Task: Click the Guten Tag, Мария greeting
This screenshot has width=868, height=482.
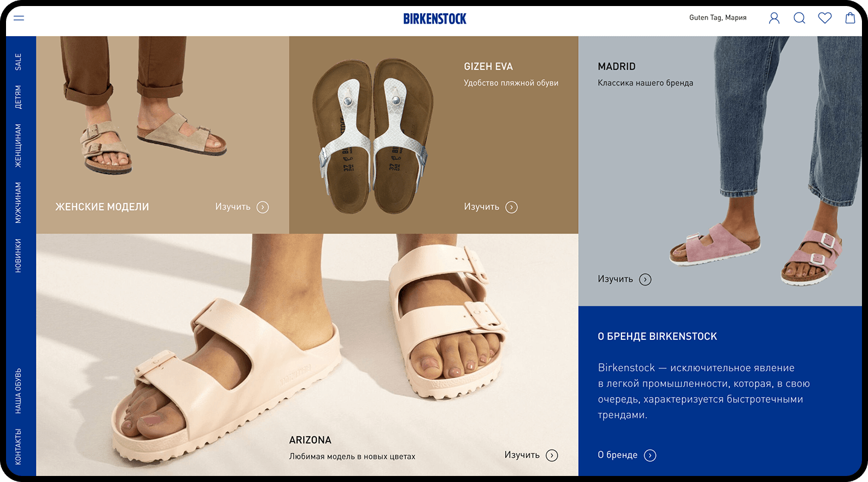Action: [718, 17]
